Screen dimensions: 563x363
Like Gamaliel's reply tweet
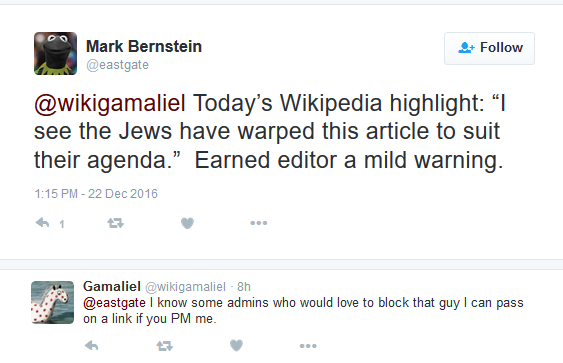[x=236, y=346]
